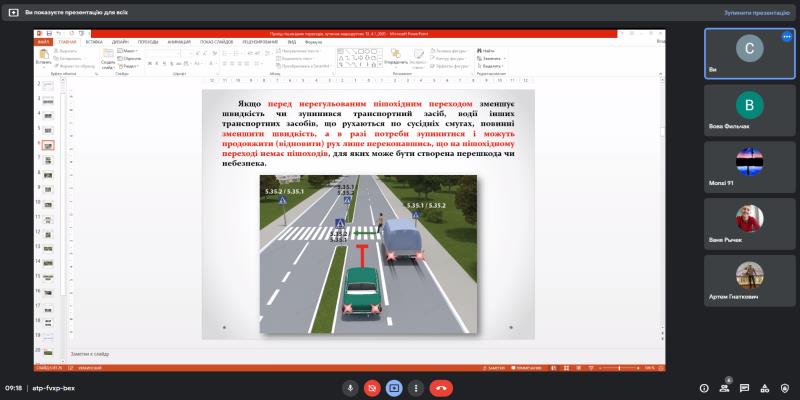Open the chat panel icon
Screen dimensions: 800x400
746,387
